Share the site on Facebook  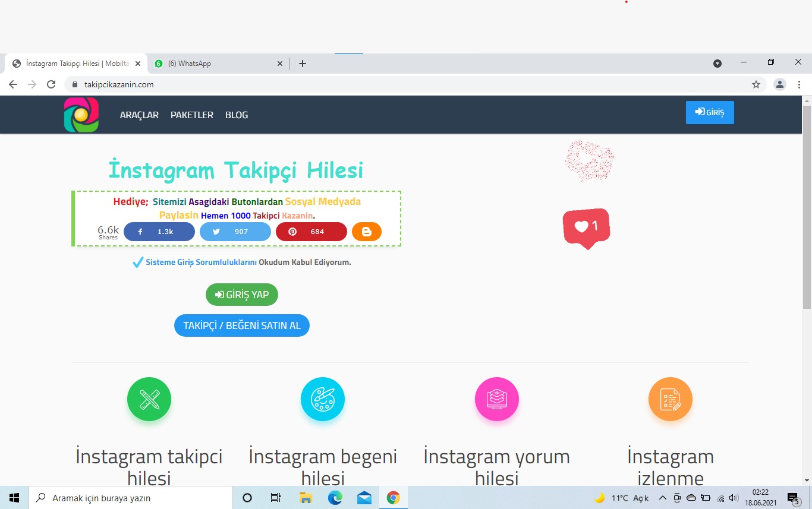coord(159,232)
